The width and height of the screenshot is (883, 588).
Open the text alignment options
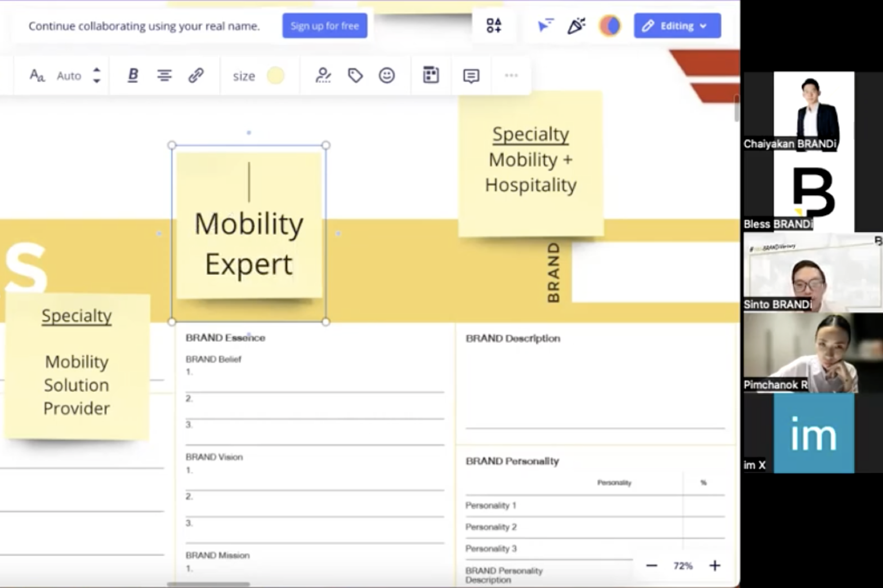point(164,75)
